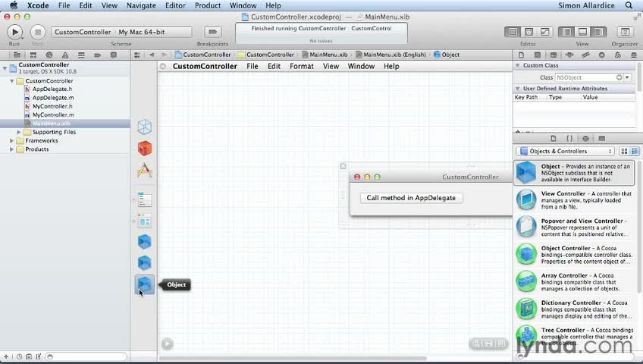Switch library to list view

click(635, 151)
